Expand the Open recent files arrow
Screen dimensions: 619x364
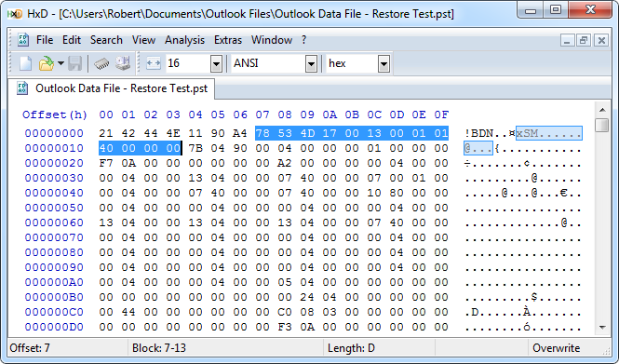pos(61,63)
